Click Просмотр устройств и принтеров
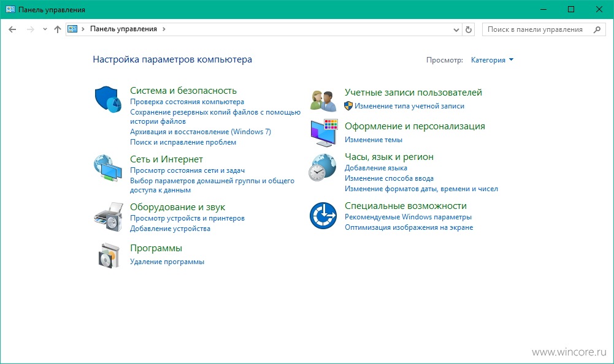 [187, 218]
